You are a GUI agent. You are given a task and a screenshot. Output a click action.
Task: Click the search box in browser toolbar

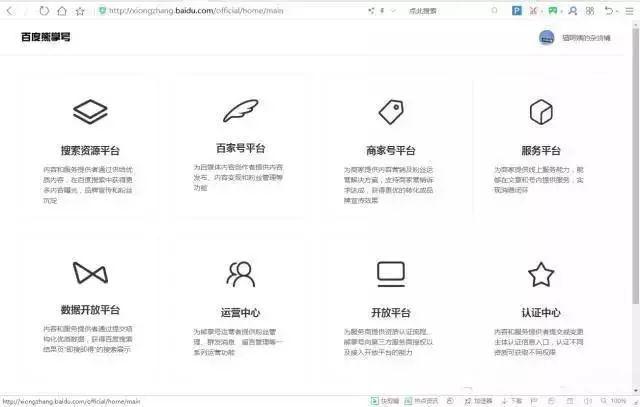click(x=445, y=11)
